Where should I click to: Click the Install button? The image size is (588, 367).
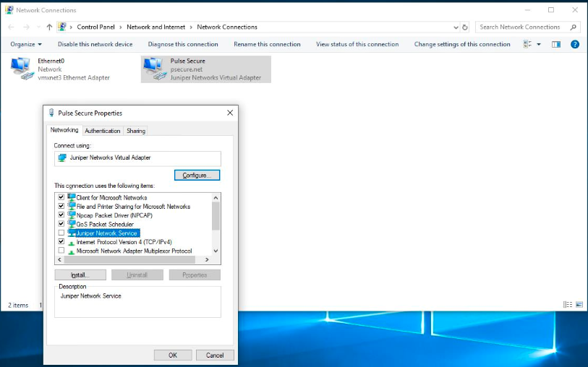(x=80, y=275)
